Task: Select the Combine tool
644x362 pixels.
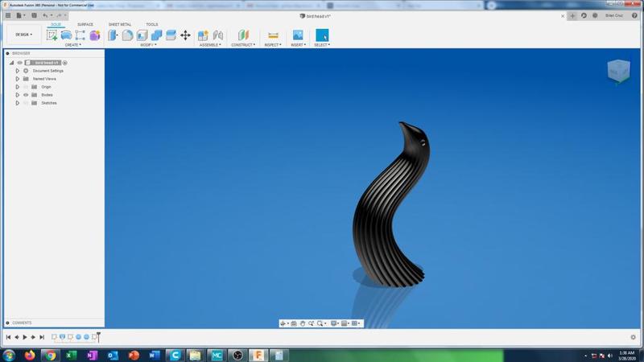Action: tap(156, 35)
